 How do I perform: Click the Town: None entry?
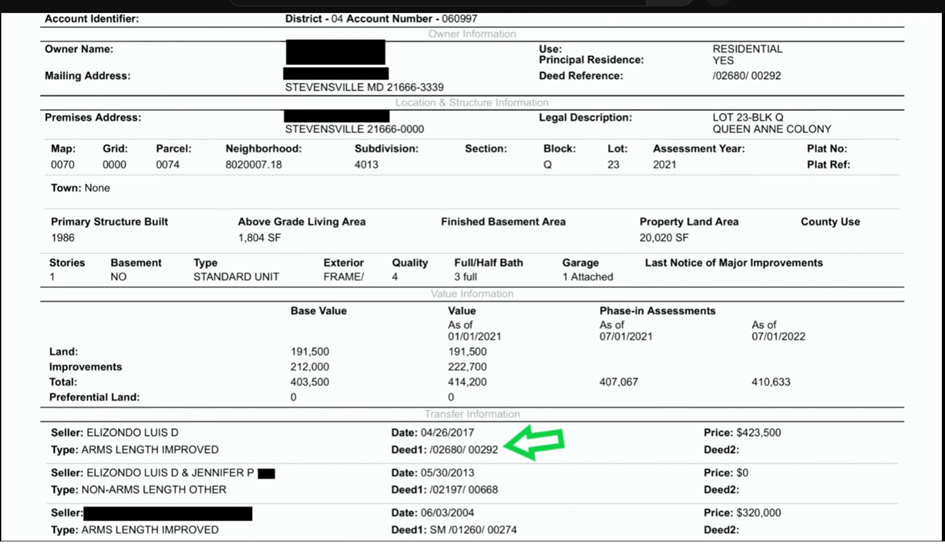pyautogui.click(x=80, y=188)
